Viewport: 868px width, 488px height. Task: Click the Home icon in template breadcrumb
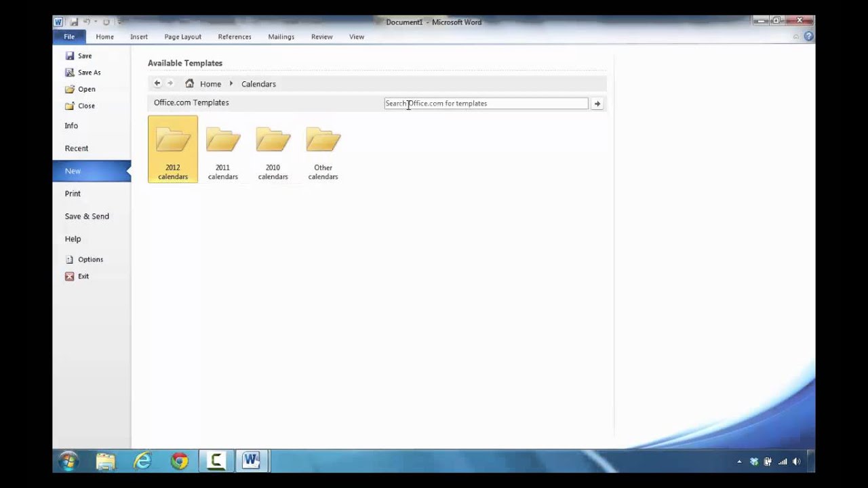(x=189, y=83)
